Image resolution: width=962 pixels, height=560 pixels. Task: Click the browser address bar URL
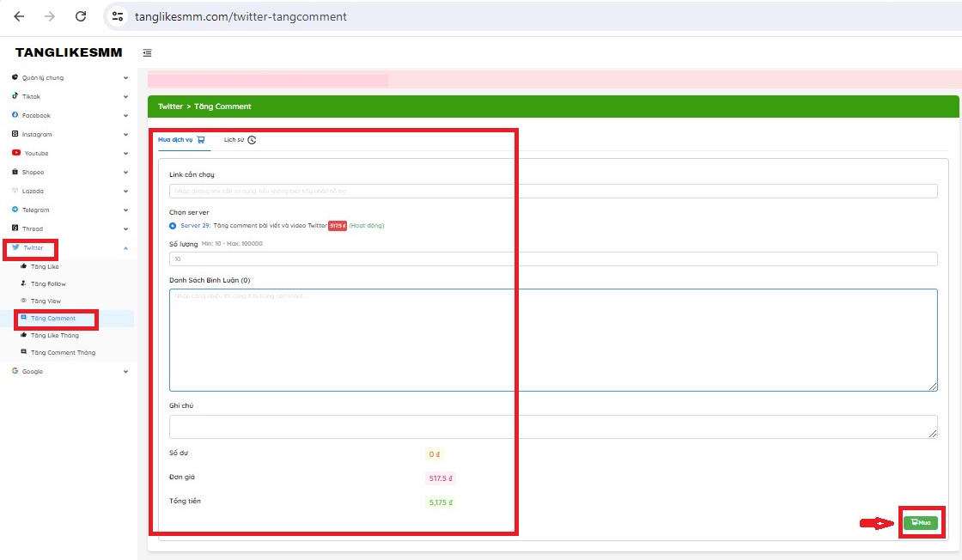coord(240,16)
